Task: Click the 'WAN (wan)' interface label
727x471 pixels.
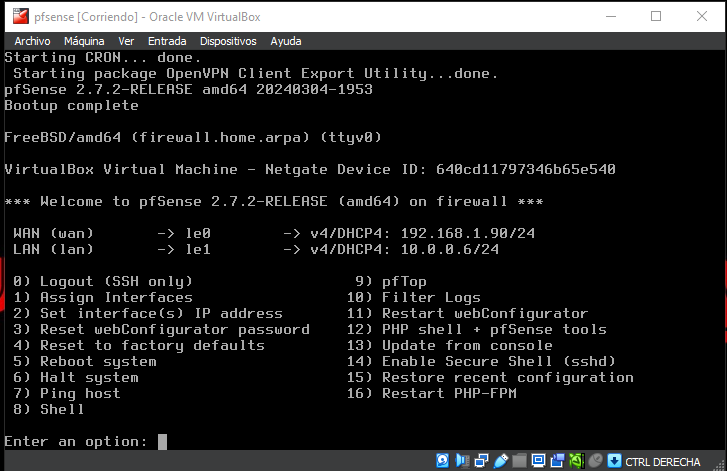Action: point(53,233)
